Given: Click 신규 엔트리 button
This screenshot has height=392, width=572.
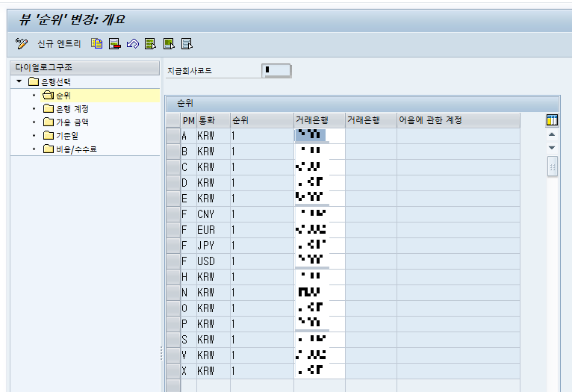Looking at the screenshot, I should [x=59, y=44].
